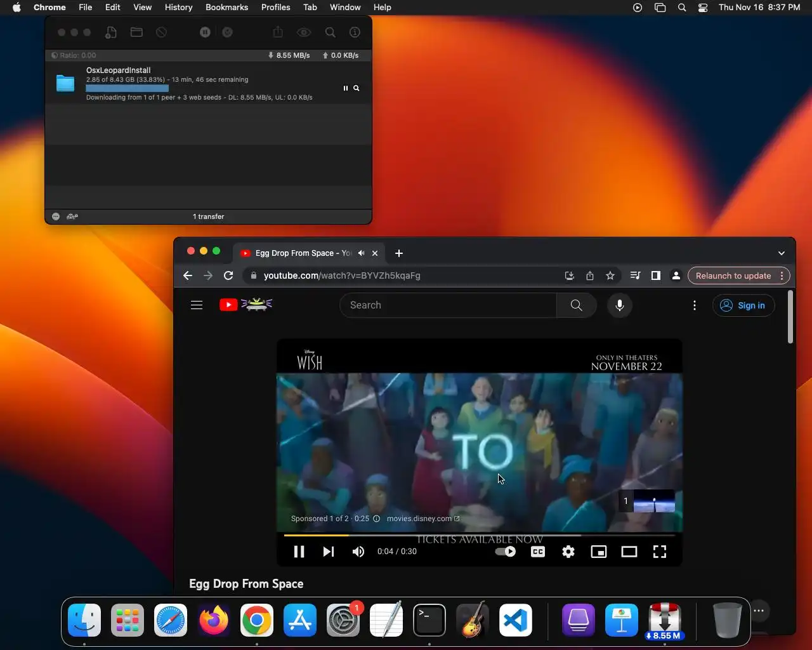Pause the YouTube video

click(299, 552)
